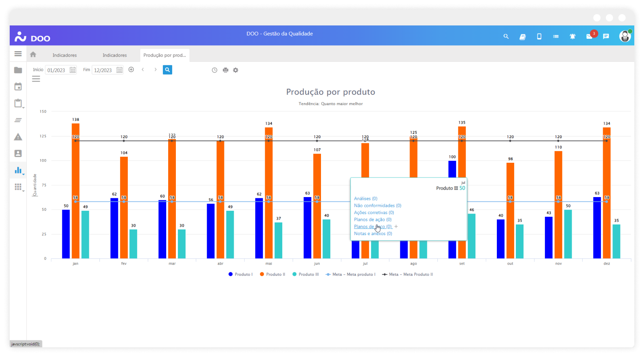Click the blue set bar labeled 100

(452, 169)
